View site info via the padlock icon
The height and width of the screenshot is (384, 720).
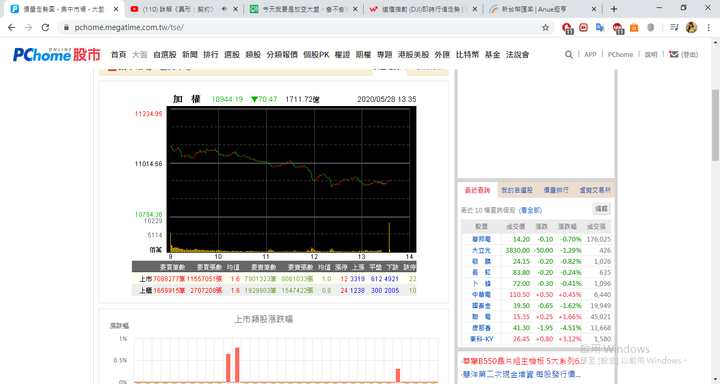(x=66, y=28)
